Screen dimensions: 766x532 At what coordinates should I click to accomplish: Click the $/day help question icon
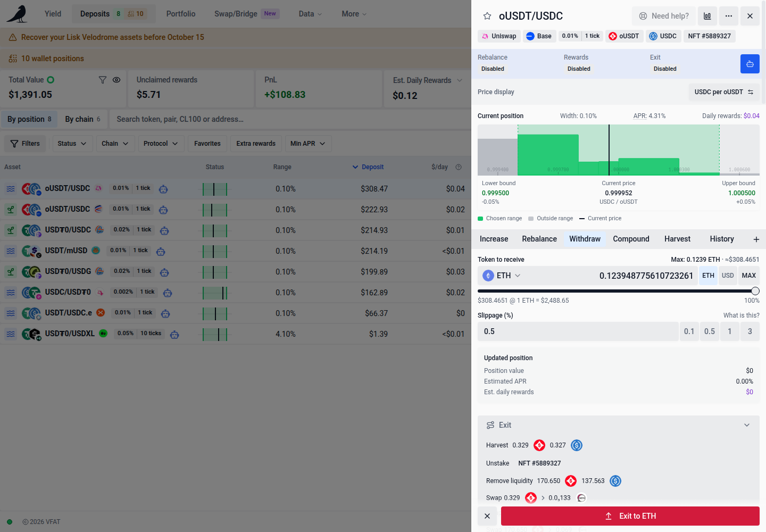459,167
